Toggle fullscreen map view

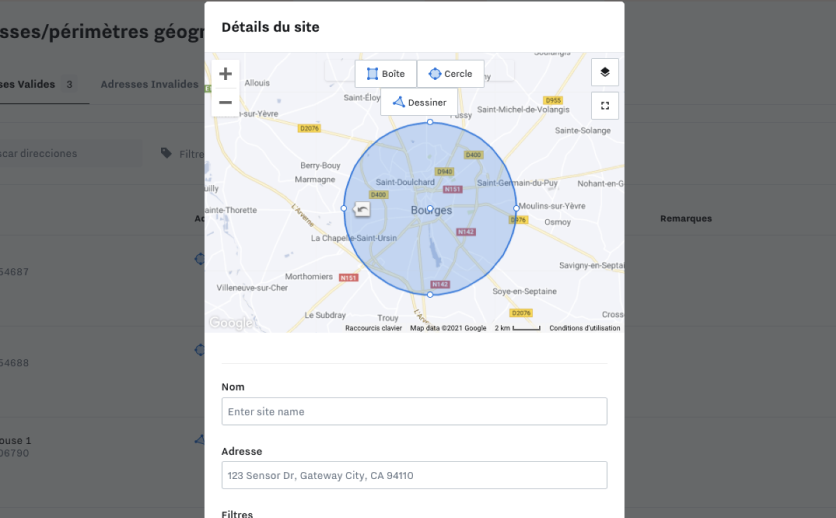pyautogui.click(x=605, y=106)
